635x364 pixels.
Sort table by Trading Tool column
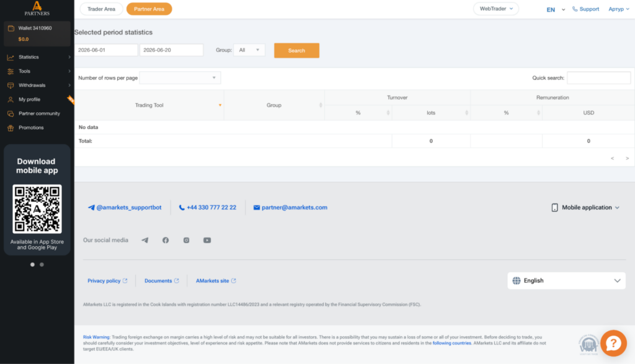pyautogui.click(x=149, y=105)
